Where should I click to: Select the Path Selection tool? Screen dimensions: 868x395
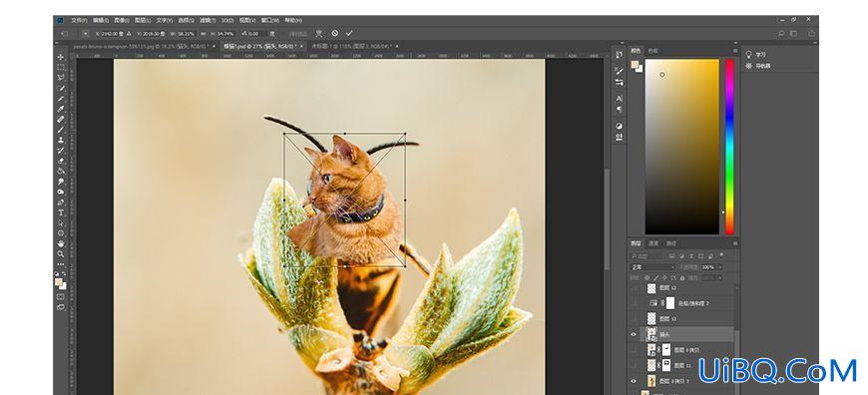pyautogui.click(x=61, y=223)
